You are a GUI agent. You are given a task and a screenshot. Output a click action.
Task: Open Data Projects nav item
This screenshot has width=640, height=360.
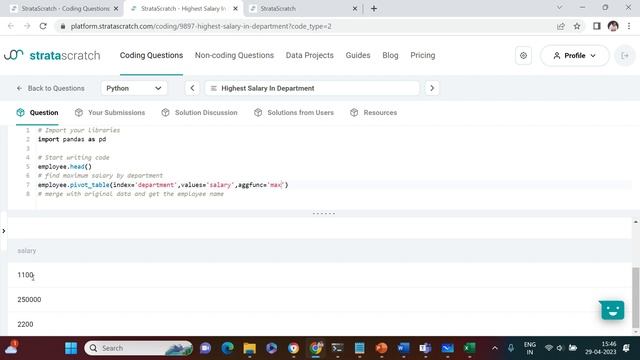[309, 56]
